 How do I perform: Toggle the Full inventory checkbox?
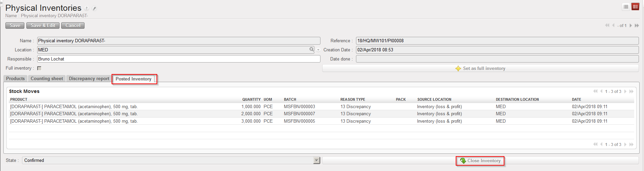[39, 68]
